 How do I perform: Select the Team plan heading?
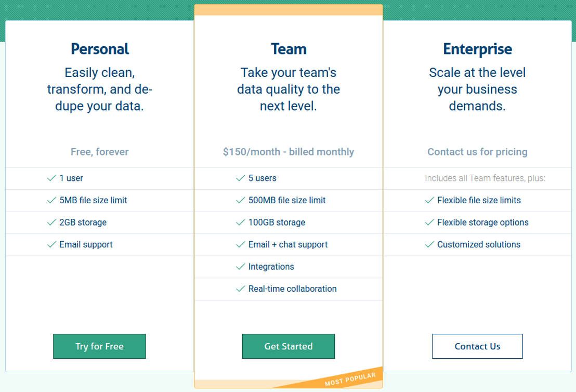pos(289,49)
